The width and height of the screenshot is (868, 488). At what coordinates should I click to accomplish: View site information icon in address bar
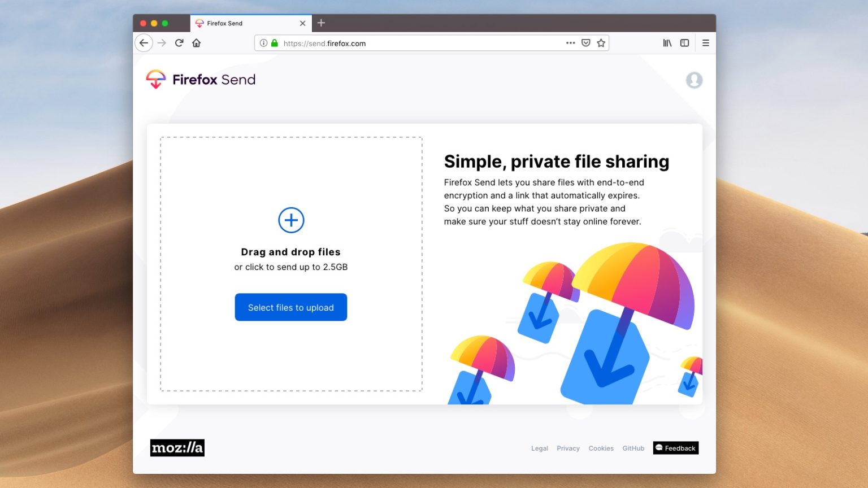click(x=263, y=43)
